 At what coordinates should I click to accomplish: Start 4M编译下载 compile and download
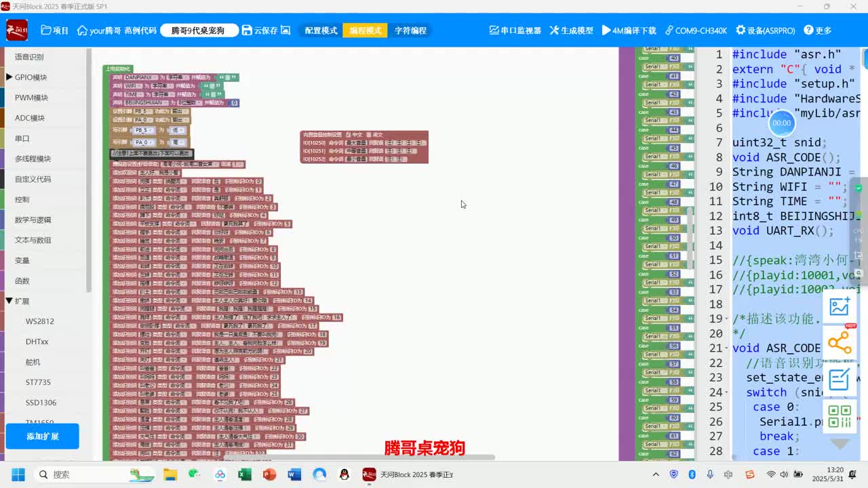[x=629, y=30]
